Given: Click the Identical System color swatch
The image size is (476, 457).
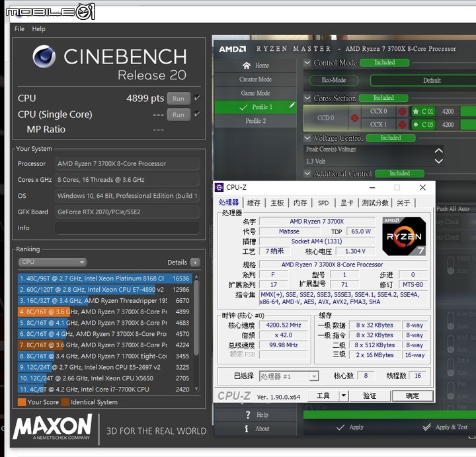Looking at the screenshot, I should click(65, 402).
